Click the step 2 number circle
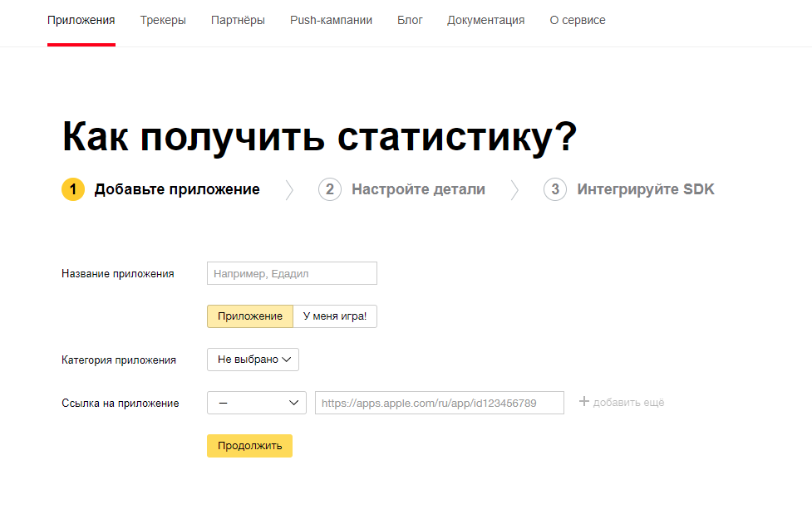812x509 pixels. [x=330, y=190]
